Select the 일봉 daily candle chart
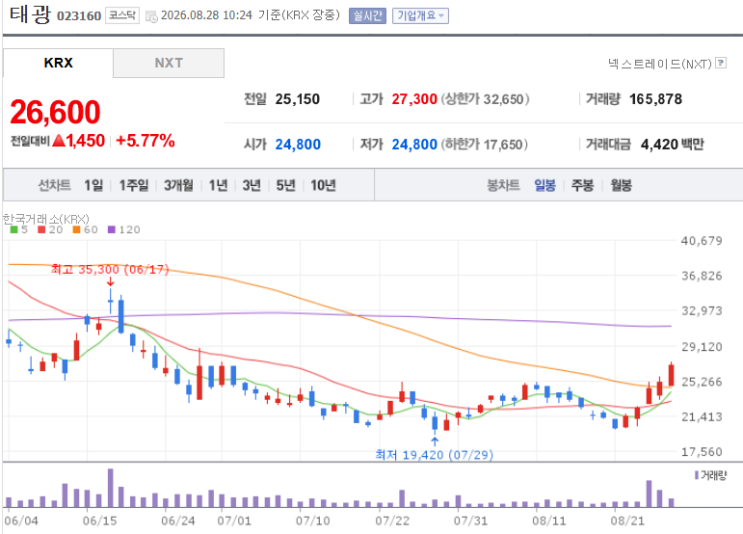Screen dimensions: 743x534 (x=544, y=185)
